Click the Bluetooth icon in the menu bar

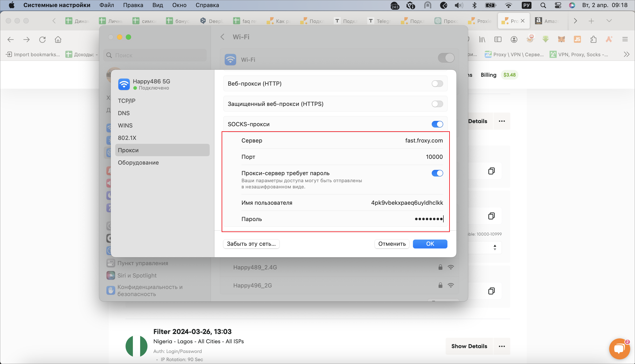[x=475, y=5]
